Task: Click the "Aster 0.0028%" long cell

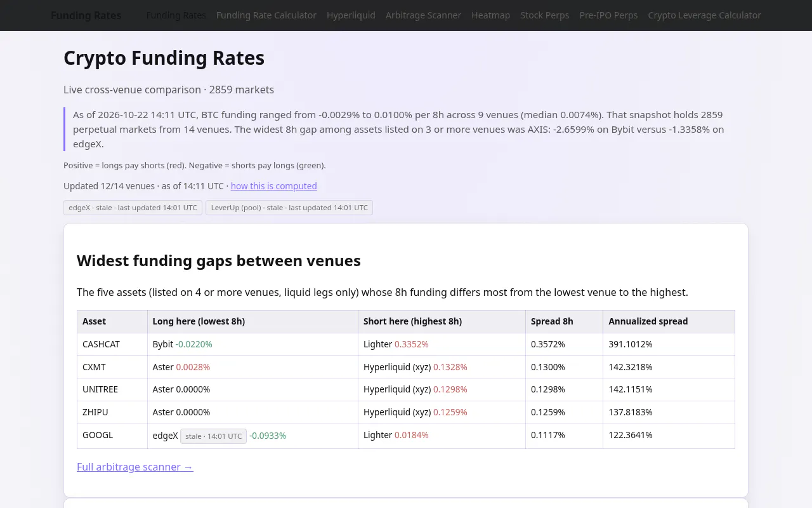Action: [252, 367]
